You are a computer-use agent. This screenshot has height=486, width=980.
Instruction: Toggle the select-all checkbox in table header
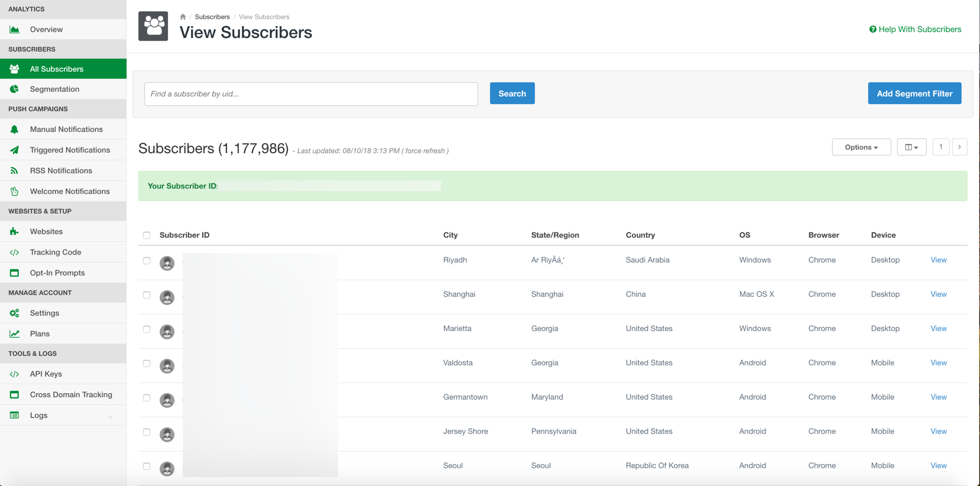click(x=147, y=235)
